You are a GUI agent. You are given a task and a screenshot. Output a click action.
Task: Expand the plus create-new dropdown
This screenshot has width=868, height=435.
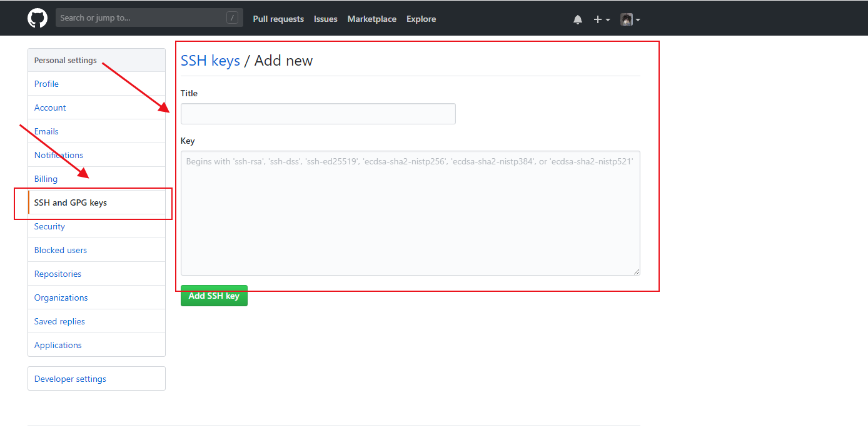pyautogui.click(x=602, y=19)
